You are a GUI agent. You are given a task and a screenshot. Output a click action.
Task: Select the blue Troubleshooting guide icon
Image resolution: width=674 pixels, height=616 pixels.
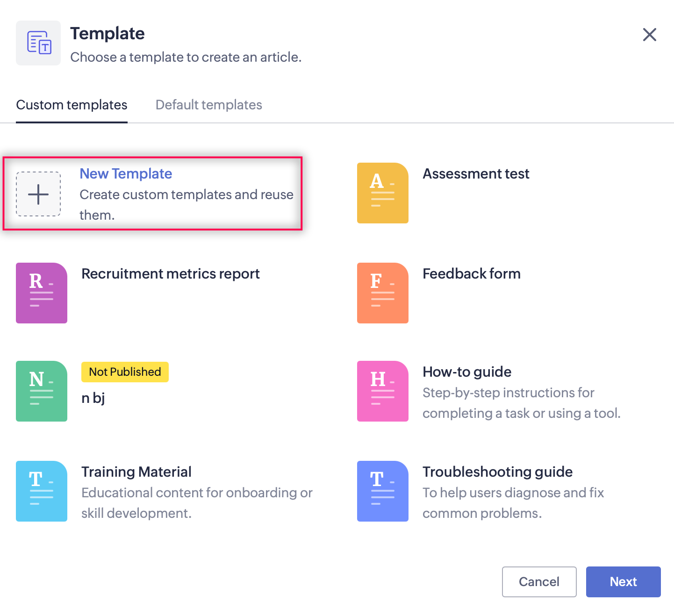coord(382,491)
